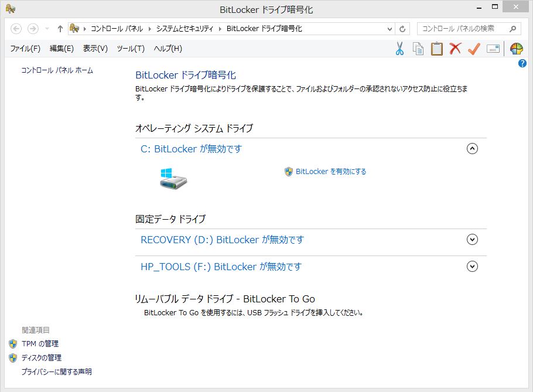Click C: BitLocker が無効です heading
533x392 pixels.
(191, 149)
